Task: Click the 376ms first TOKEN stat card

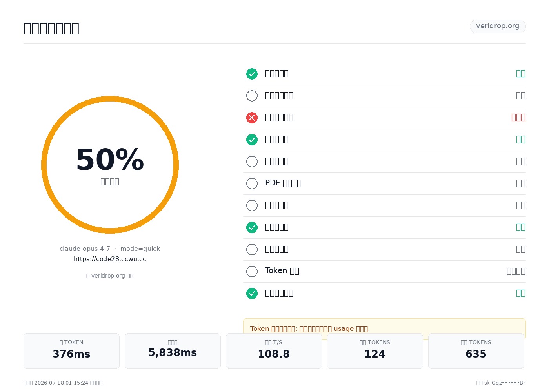Action: [71, 351]
